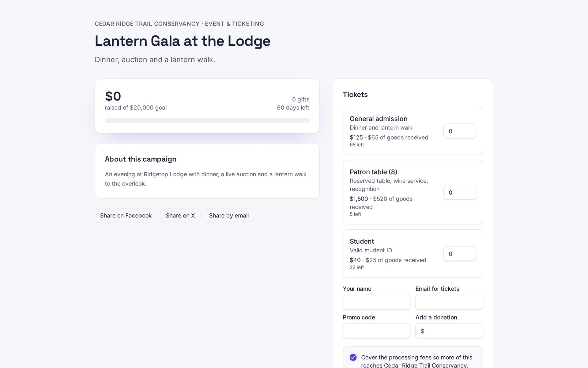Click the '$40 · $25 of goods received' price
This screenshot has width=588, height=368.
point(388,260)
